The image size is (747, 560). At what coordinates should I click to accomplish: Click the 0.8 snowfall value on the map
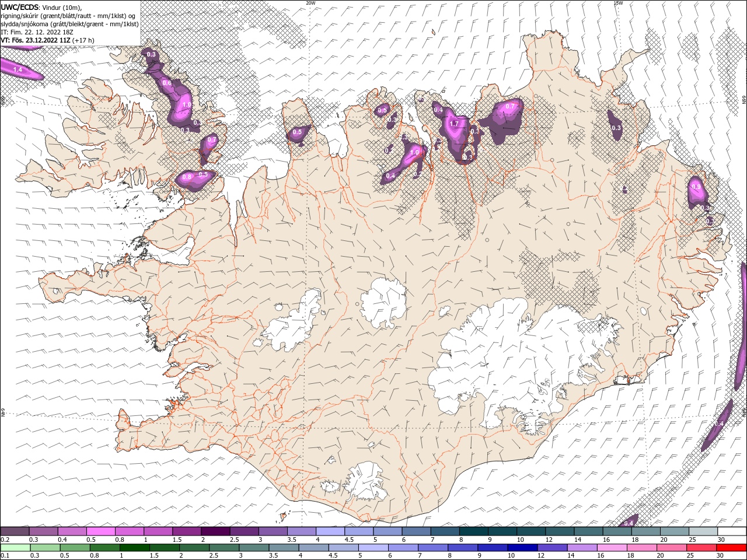click(x=187, y=177)
